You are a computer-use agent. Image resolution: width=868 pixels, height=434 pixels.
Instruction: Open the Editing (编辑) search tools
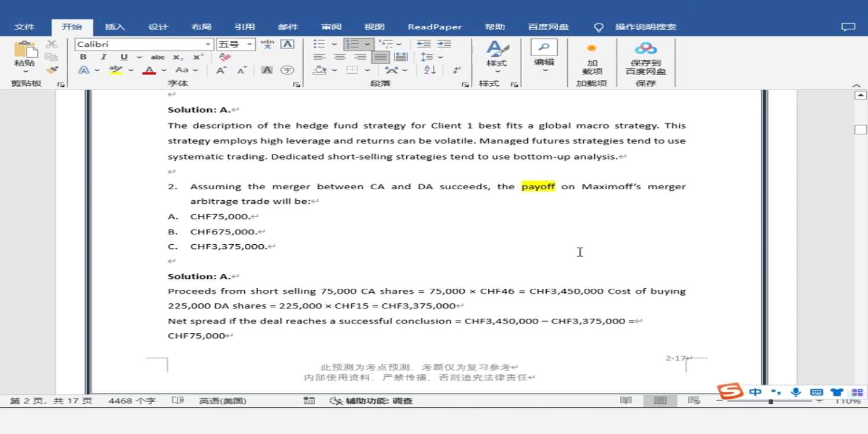coord(544,56)
